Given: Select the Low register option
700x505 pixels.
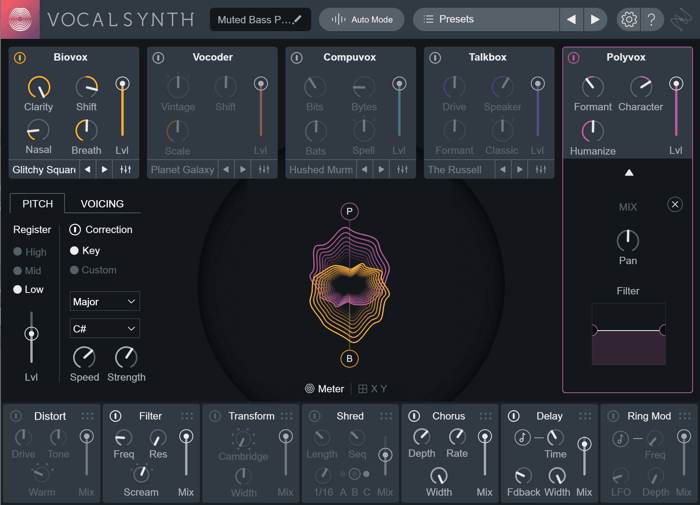Looking at the screenshot, I should point(28,289).
